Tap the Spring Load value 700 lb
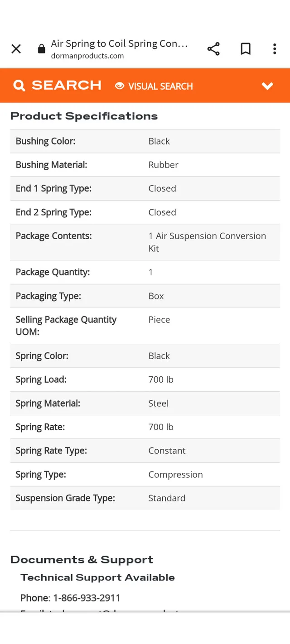 (160, 380)
